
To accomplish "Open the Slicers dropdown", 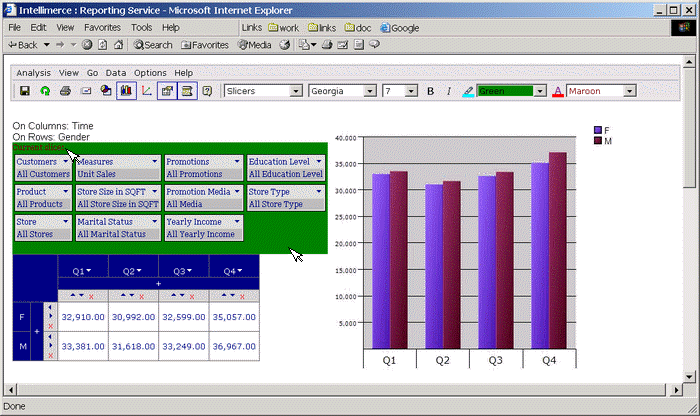I will pos(295,91).
